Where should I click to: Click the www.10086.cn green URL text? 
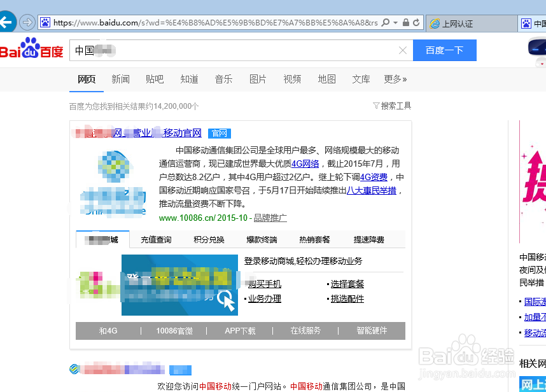pyautogui.click(x=186, y=218)
